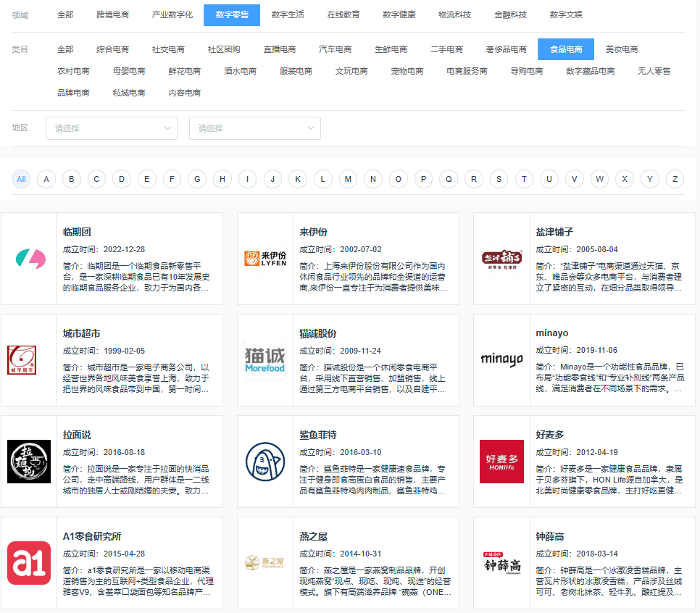Image resolution: width=700 pixels, height=613 pixels.
Task: Open the 猫诚 Morefood logo
Action: [264, 360]
